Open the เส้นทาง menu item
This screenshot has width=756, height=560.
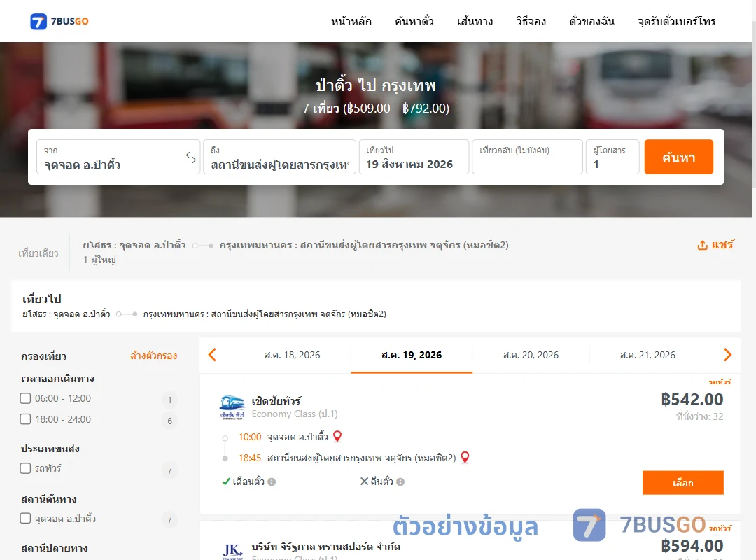[x=475, y=21]
